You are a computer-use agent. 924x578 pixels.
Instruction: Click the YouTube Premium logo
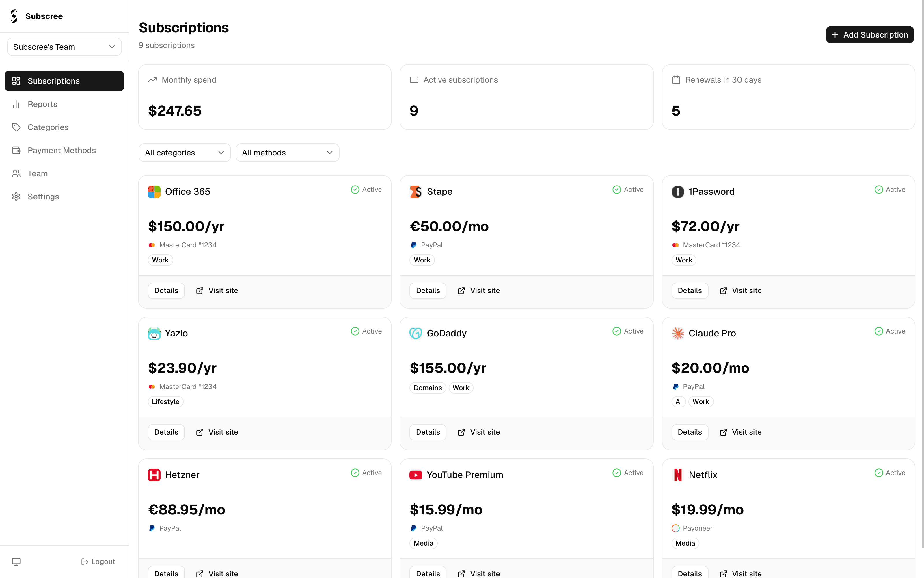pyautogui.click(x=416, y=475)
